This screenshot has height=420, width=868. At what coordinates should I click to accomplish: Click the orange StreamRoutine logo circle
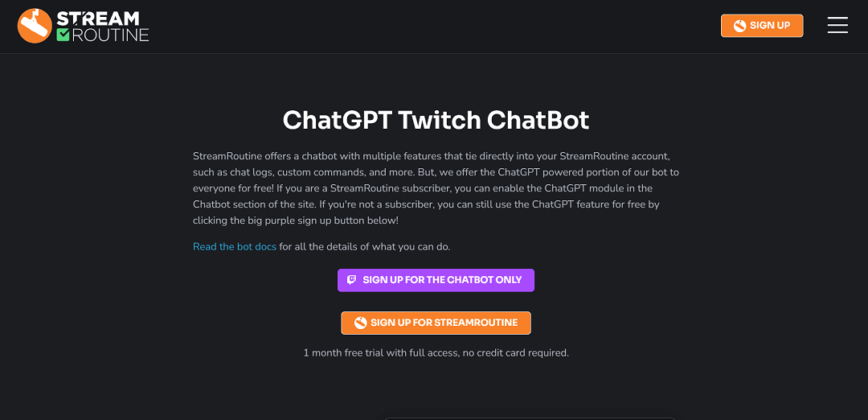[x=35, y=25]
